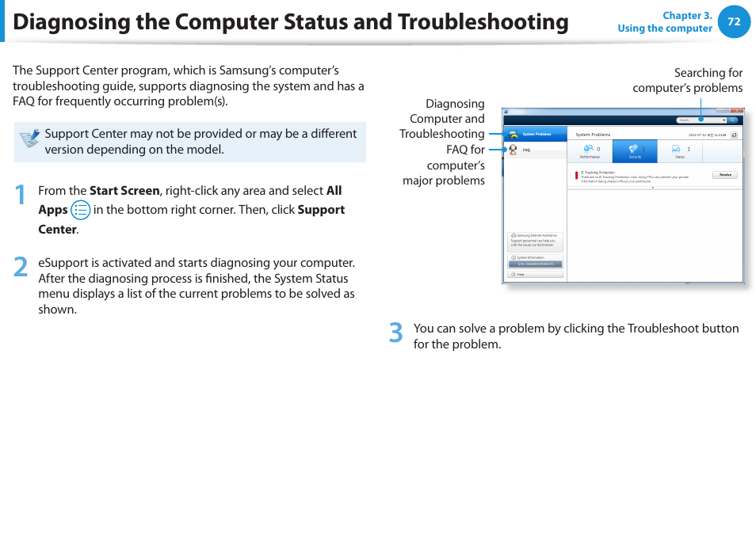Viewport: 756px width, 536px height.
Task: Click the search magnifier button in Support Center
Action: click(733, 120)
